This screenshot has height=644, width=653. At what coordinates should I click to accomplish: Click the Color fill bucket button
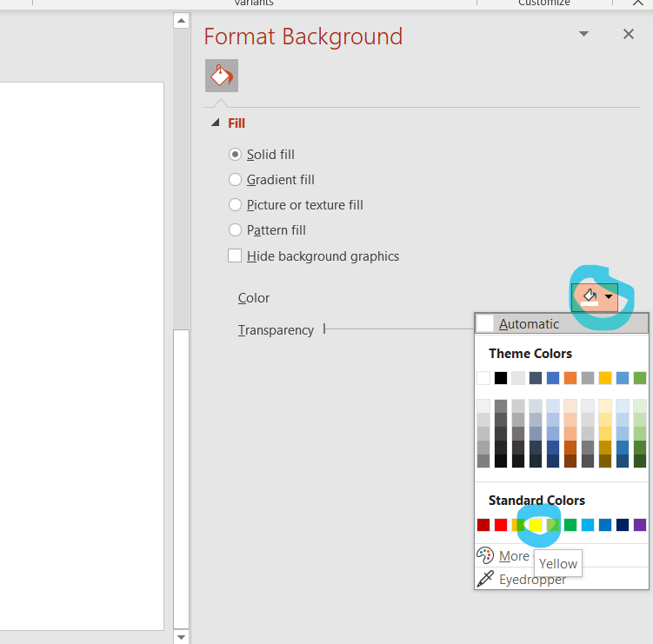(589, 297)
